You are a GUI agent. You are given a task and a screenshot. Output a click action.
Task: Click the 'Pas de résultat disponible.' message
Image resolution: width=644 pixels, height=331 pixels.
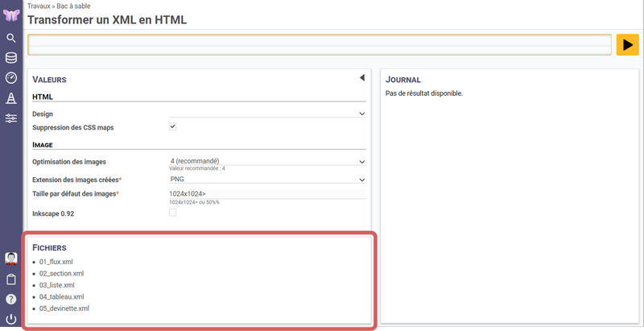click(424, 93)
